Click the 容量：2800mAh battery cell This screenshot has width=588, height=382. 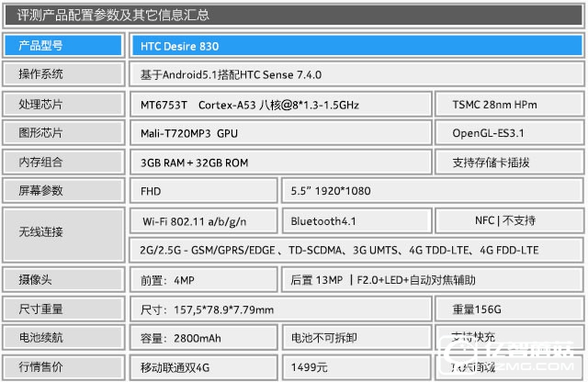204,339
